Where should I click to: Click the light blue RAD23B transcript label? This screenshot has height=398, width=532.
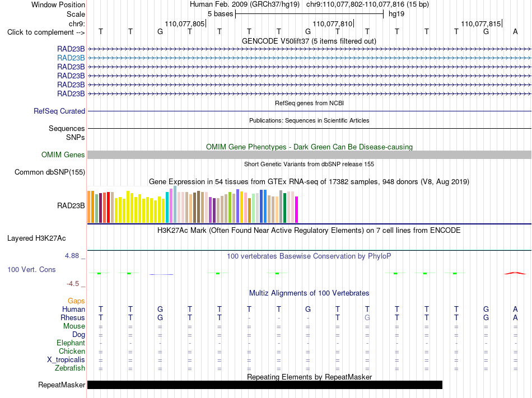[71, 58]
